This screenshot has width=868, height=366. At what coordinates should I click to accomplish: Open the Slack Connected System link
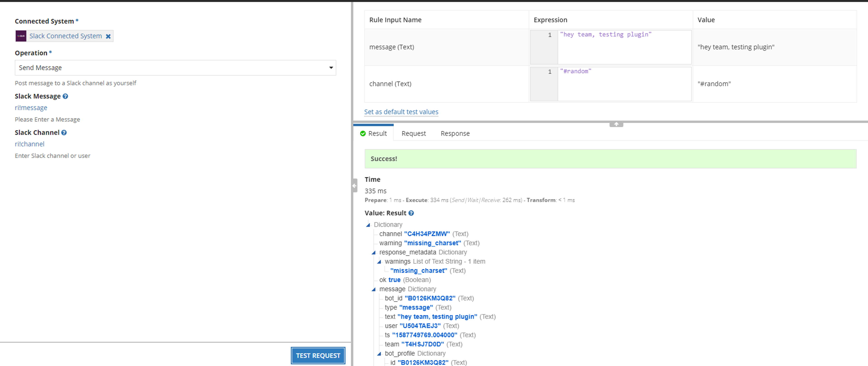tap(65, 36)
